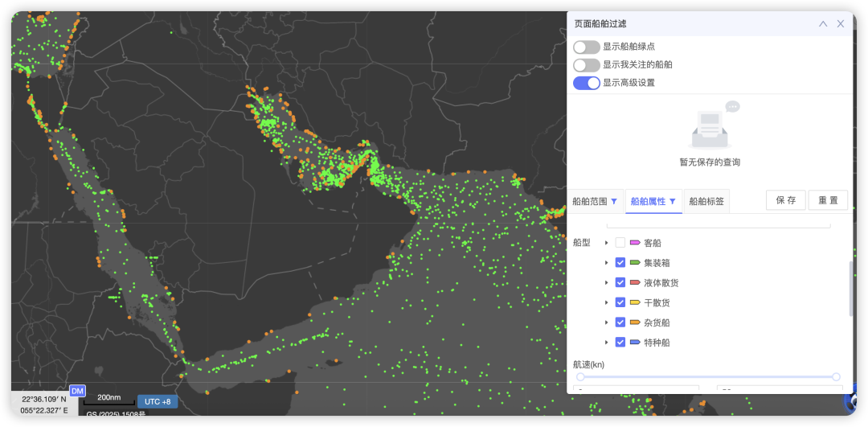Open the 船舶范围 tab
This screenshot has height=427, width=868.
click(x=595, y=201)
